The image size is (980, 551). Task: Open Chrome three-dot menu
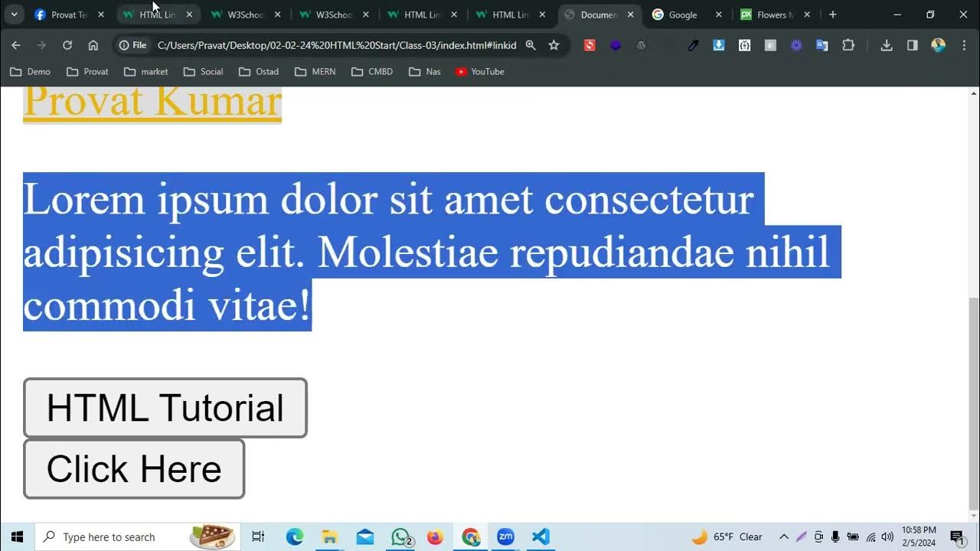(964, 45)
